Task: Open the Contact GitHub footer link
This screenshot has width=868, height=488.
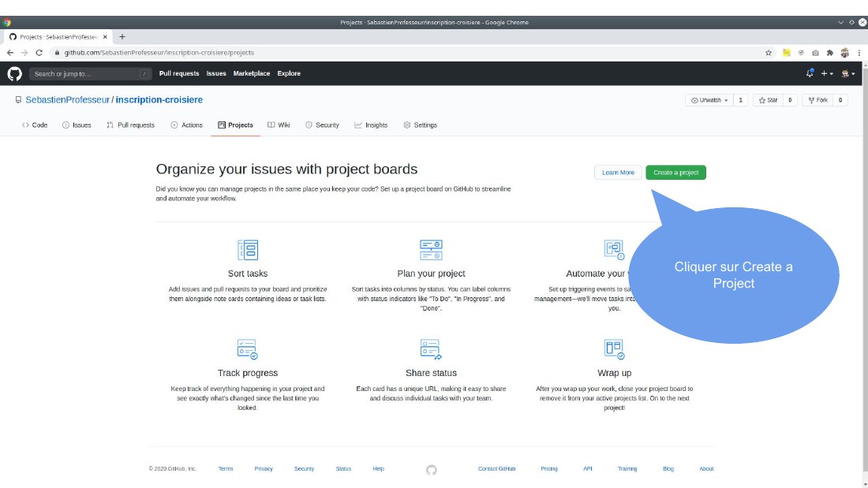Action: pos(496,468)
